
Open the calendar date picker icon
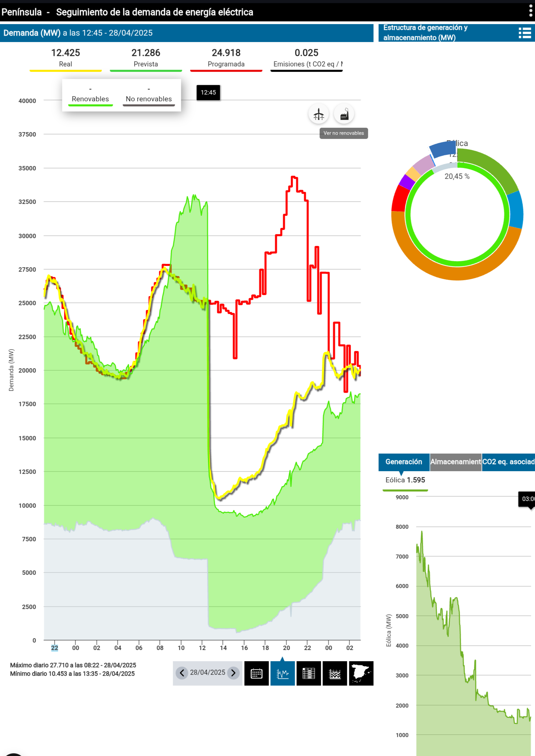click(x=256, y=673)
